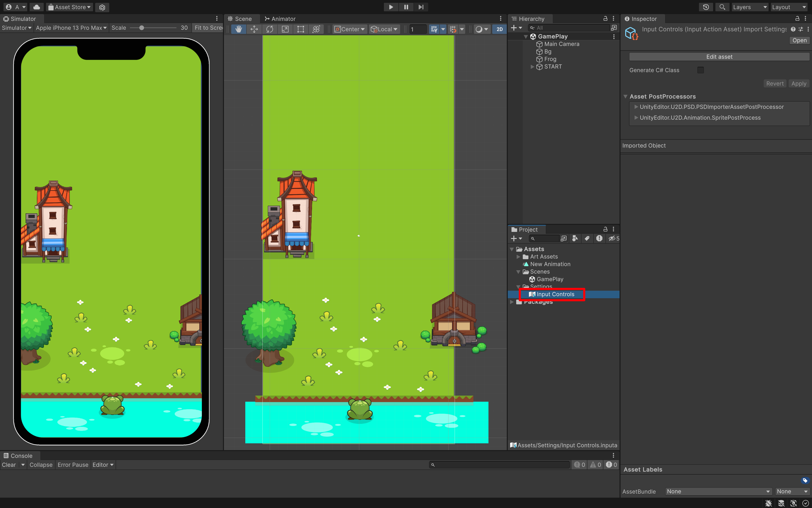Open the Layers dropdown

point(750,7)
